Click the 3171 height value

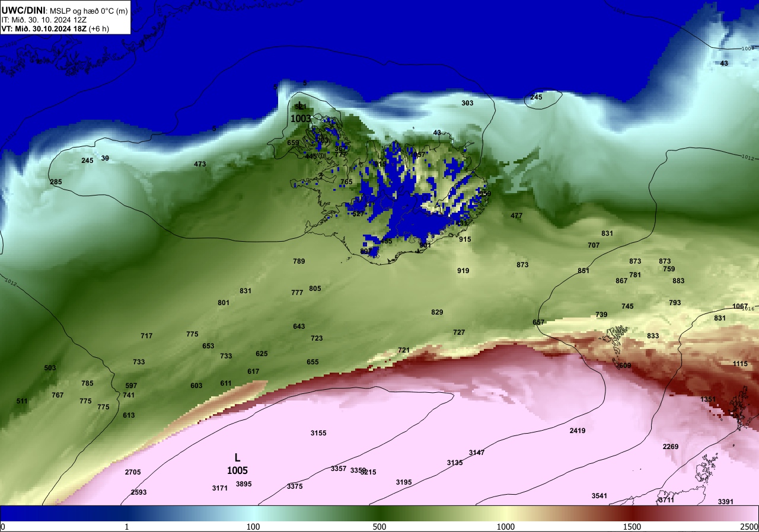(220, 488)
